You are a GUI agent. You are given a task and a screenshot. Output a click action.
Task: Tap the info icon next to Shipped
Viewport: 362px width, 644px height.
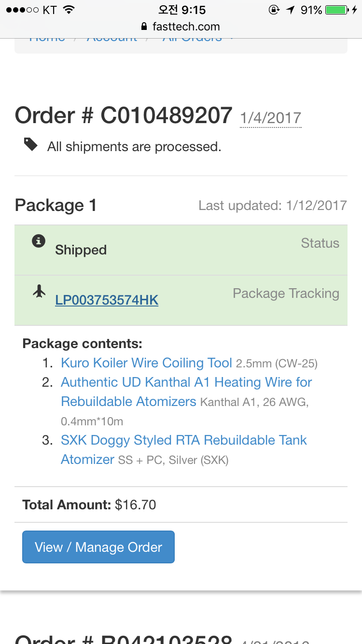pos(39,241)
